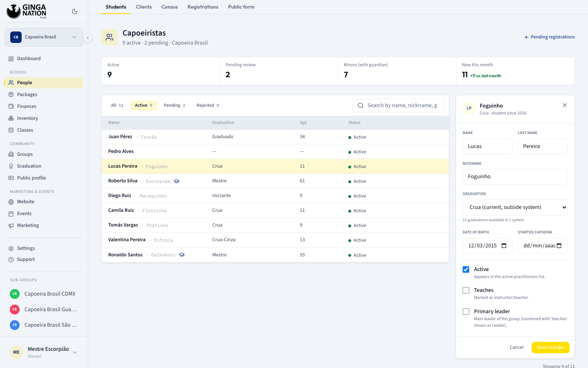588x368 pixels.
Task: Check the Teaches checkbox
Action: pos(466,290)
